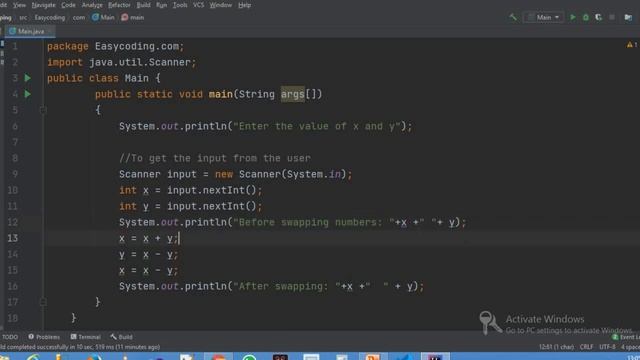
Task: Click the Easycoding breadcrumb
Action: 49,18
